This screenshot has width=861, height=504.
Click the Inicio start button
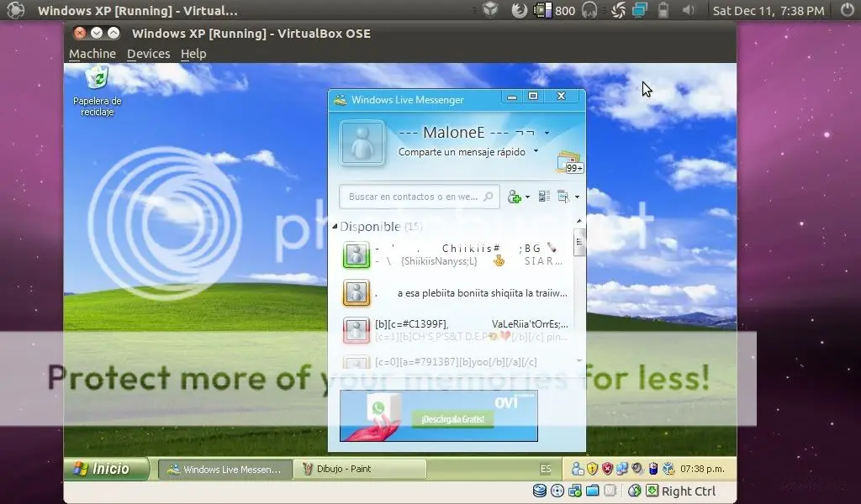(107, 469)
